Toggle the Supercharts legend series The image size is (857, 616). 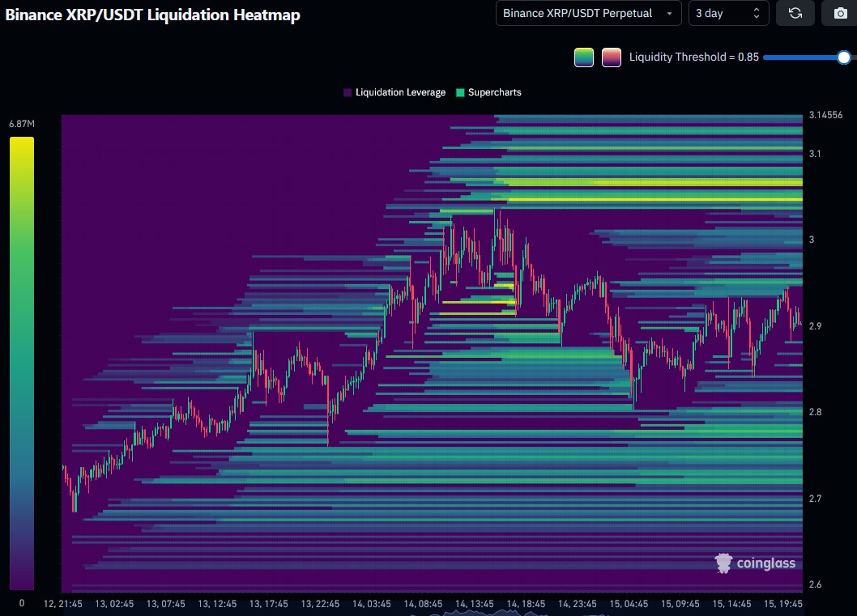(488, 92)
